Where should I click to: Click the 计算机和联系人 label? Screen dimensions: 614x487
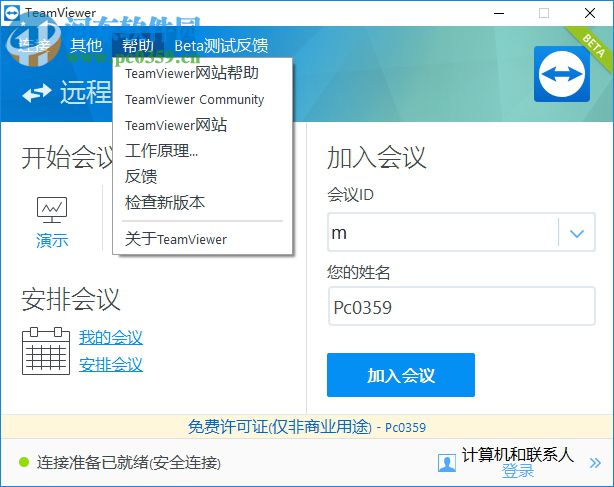click(x=518, y=455)
